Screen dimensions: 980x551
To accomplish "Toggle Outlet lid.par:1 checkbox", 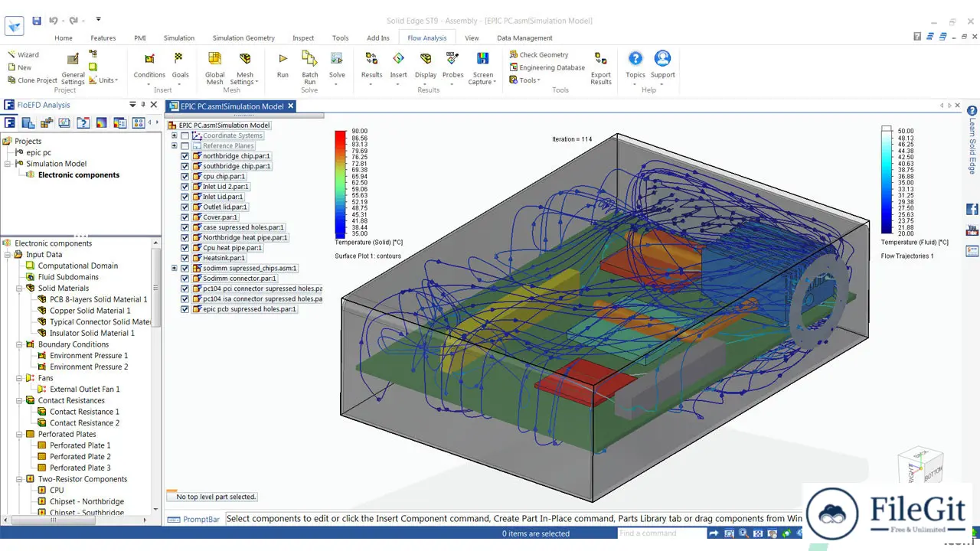I will 185,207.
